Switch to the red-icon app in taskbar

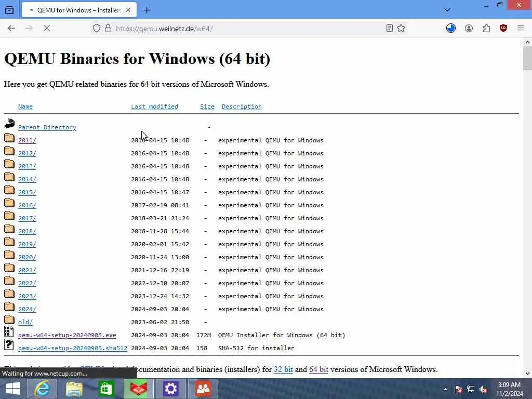[138, 389]
